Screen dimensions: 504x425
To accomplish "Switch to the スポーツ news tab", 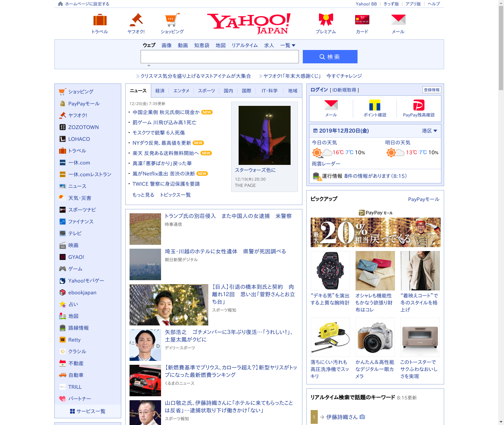I will pyautogui.click(x=206, y=91).
